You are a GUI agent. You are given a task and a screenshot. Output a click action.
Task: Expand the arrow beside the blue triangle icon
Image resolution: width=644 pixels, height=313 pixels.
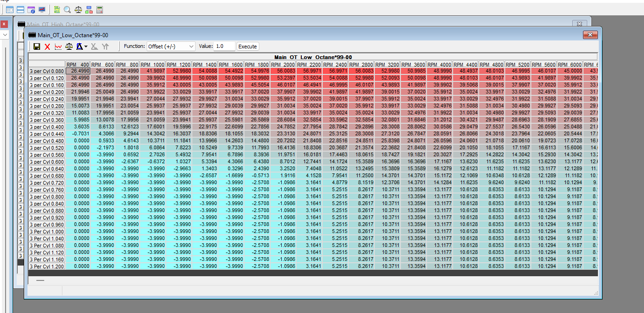click(86, 47)
